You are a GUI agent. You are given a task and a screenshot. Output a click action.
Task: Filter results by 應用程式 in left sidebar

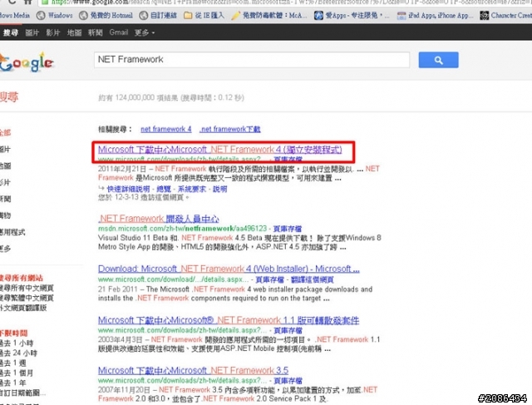click(12, 232)
